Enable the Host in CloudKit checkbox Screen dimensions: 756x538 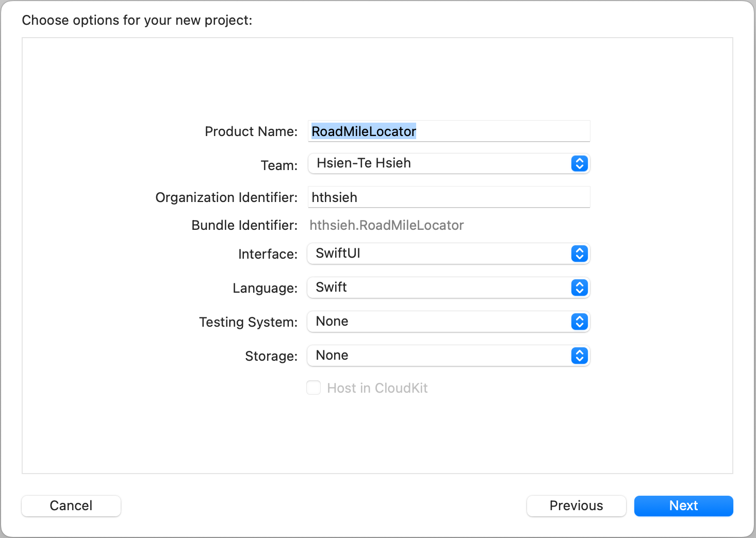(314, 388)
